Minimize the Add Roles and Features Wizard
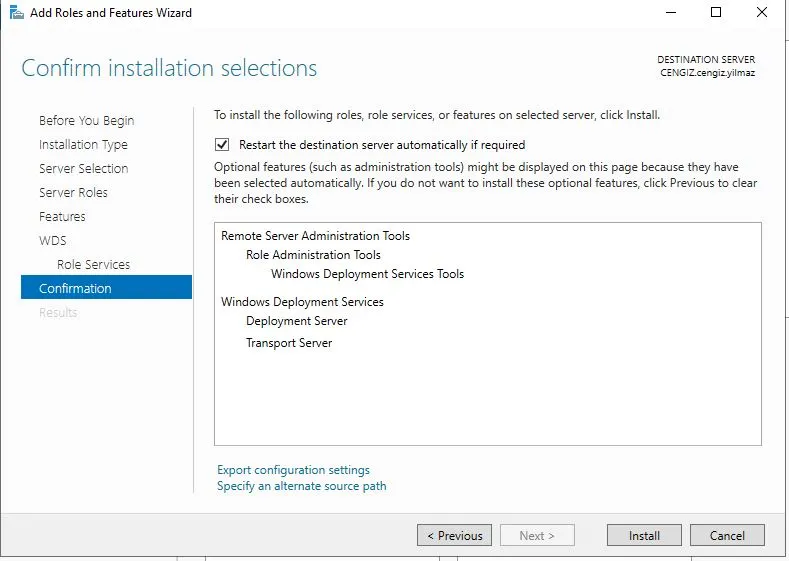The image size is (789, 561). pyautogui.click(x=671, y=13)
